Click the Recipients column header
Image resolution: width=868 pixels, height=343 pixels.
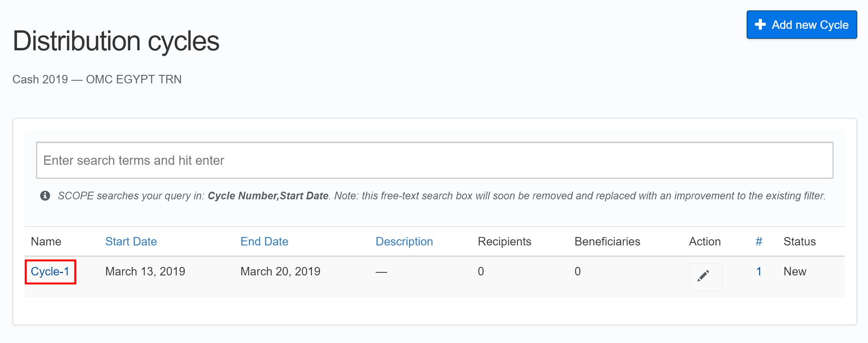(x=504, y=242)
